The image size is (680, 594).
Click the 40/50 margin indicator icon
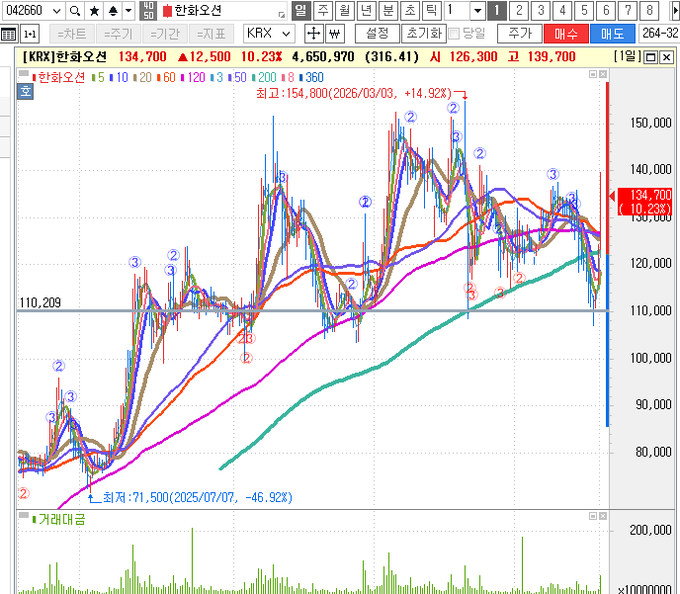(148, 11)
